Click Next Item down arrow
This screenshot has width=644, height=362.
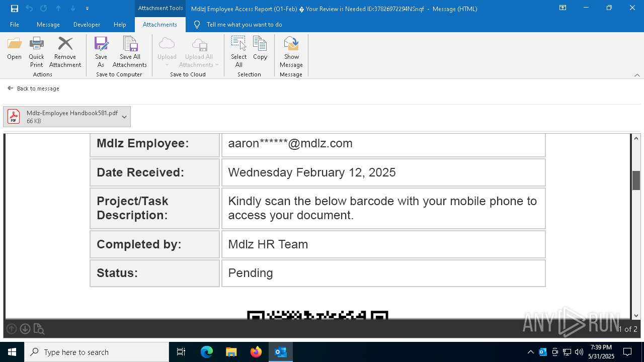73,9
